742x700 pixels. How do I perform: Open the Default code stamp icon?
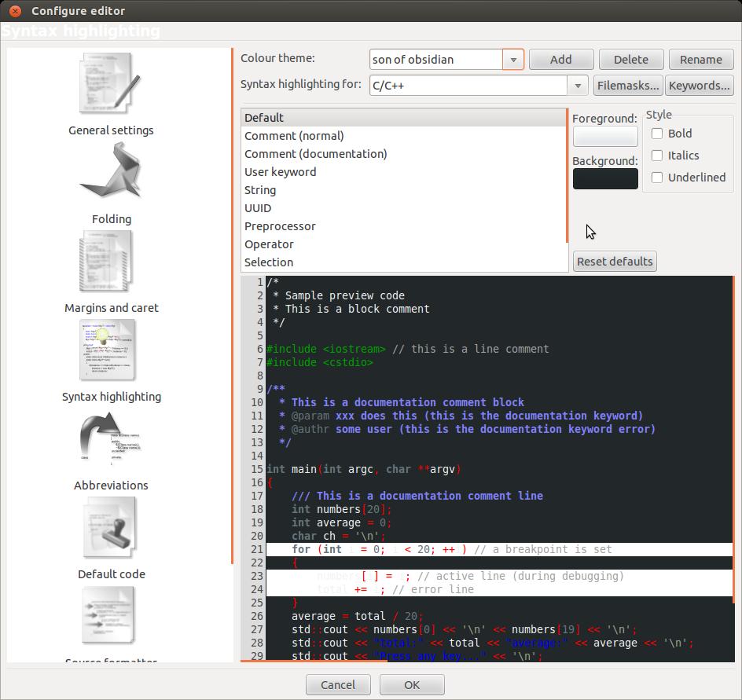coord(110,528)
